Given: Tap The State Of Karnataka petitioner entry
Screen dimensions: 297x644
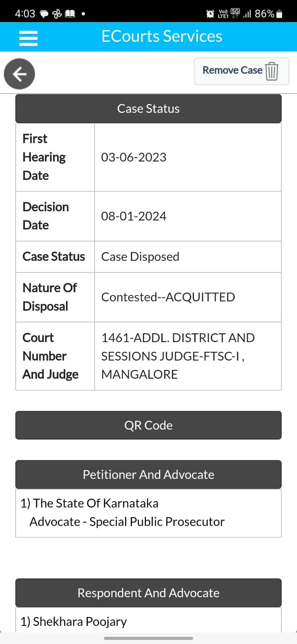Looking at the screenshot, I should [x=90, y=503].
